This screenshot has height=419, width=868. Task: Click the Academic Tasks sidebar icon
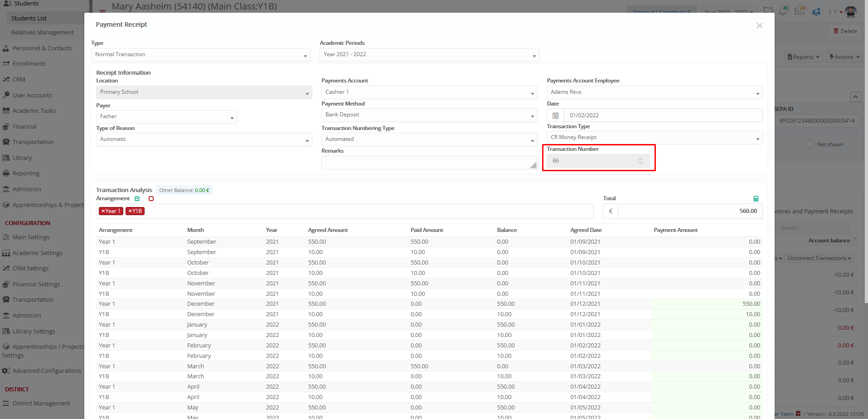pos(6,111)
